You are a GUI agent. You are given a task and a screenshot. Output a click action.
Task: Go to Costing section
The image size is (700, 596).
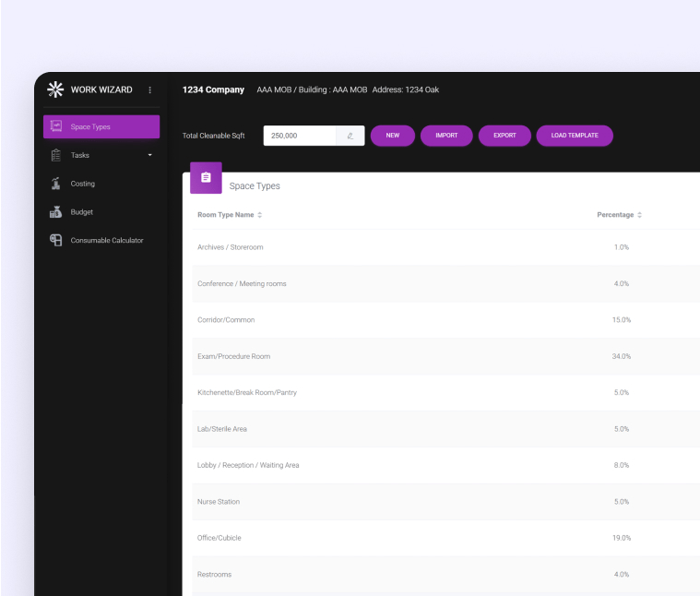point(101,184)
